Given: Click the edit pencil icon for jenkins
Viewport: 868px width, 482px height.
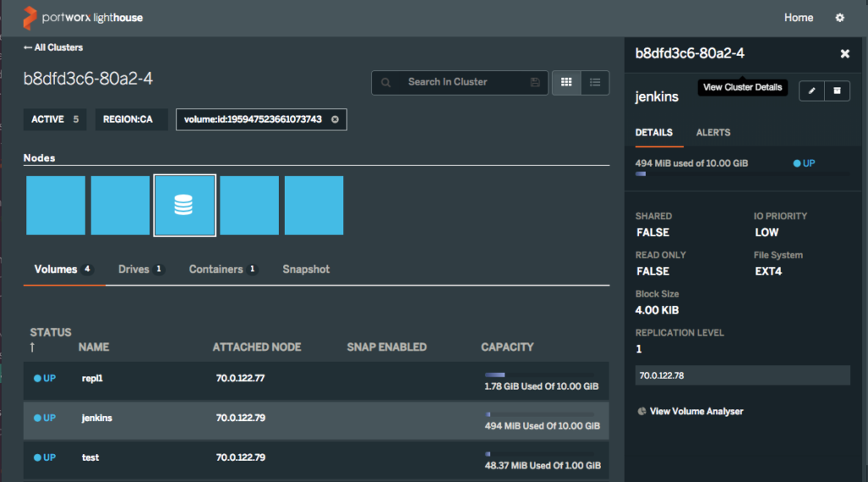Looking at the screenshot, I should pyautogui.click(x=812, y=91).
